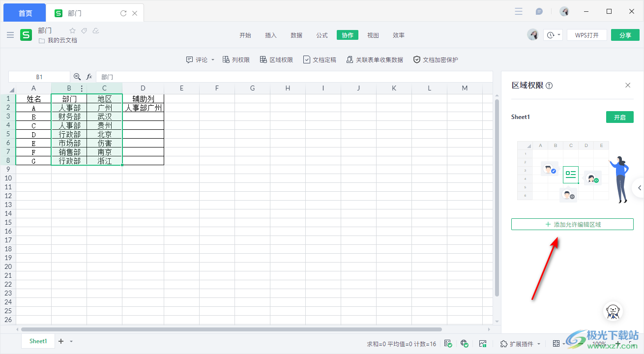
Task: Open the 数据 ribbon tab
Action: click(296, 35)
